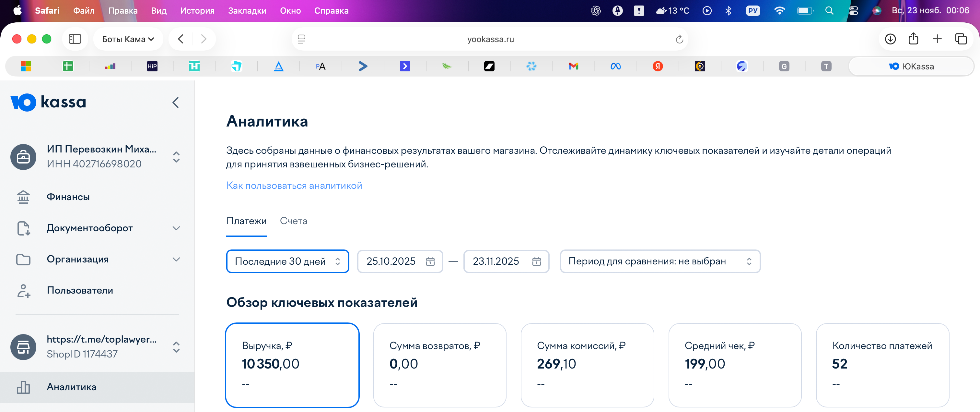The width and height of the screenshot is (980, 412).
Task: Collapse the YooKassa sidebar with chevron
Action: click(x=175, y=103)
